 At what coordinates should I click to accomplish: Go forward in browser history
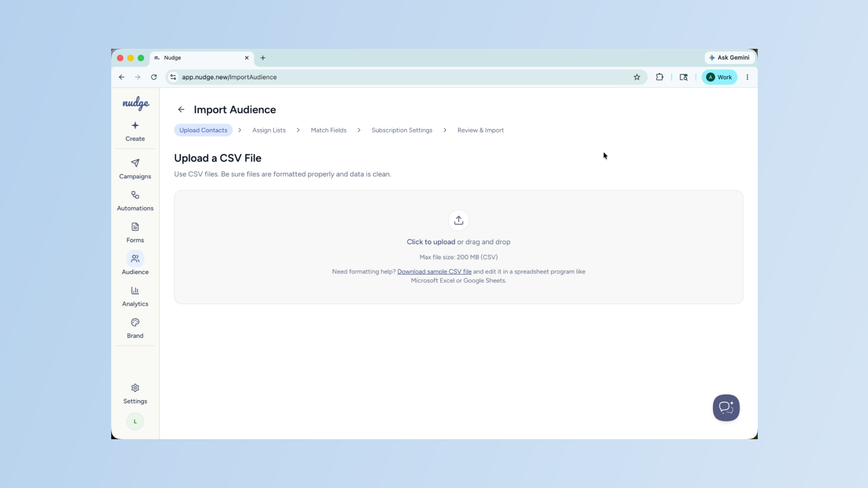point(137,77)
